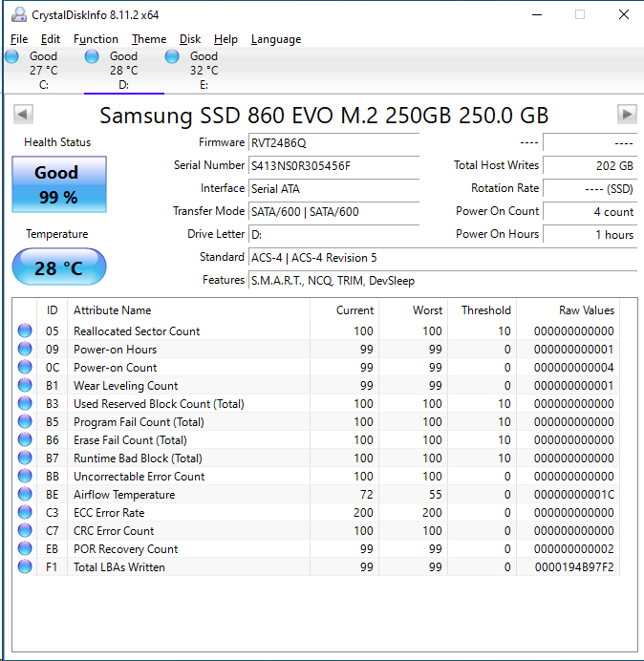Viewport: 644px width, 661px height.
Task: Click the blue health orb above drive C:
Action: (x=11, y=56)
